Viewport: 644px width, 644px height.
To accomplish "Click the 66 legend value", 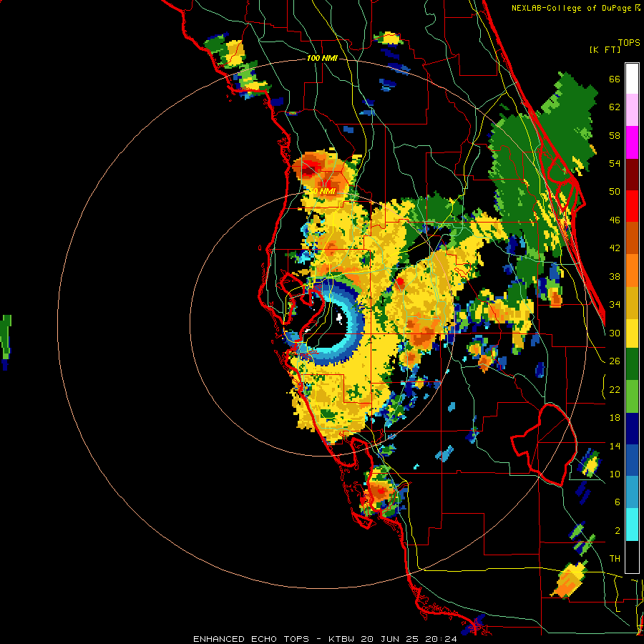I will click(615, 79).
